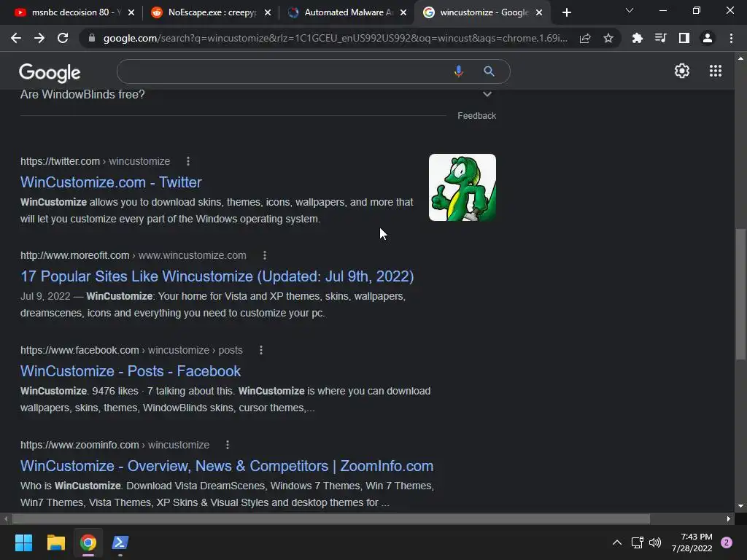This screenshot has height=560, width=747.
Task: Open new tab with plus button
Action: (566, 13)
